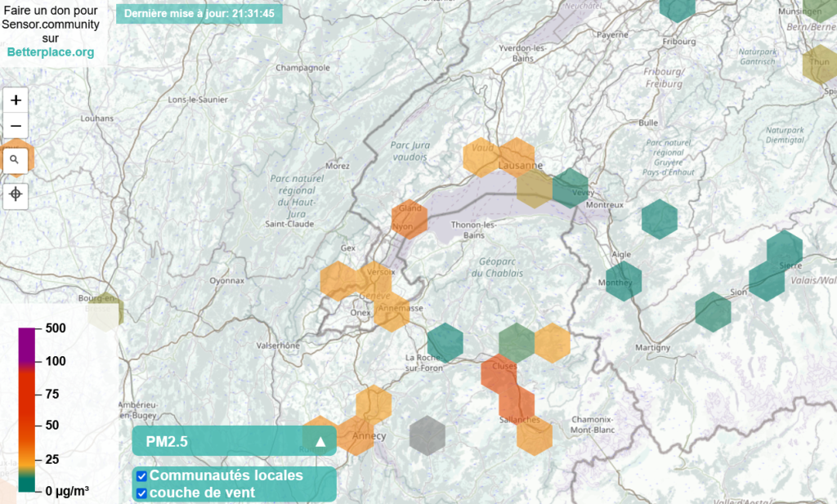Select the orange hexagon at Annemasse

pos(392,313)
